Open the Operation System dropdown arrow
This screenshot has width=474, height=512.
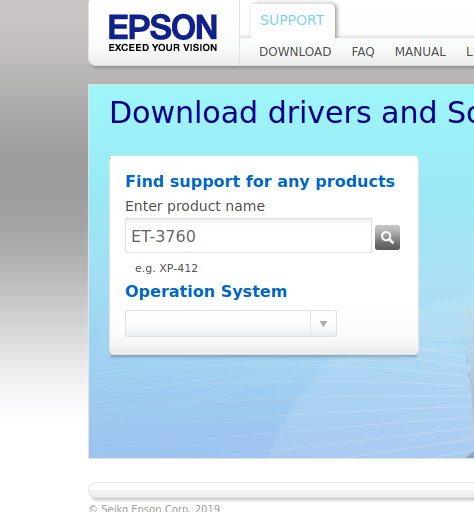pyautogui.click(x=323, y=324)
